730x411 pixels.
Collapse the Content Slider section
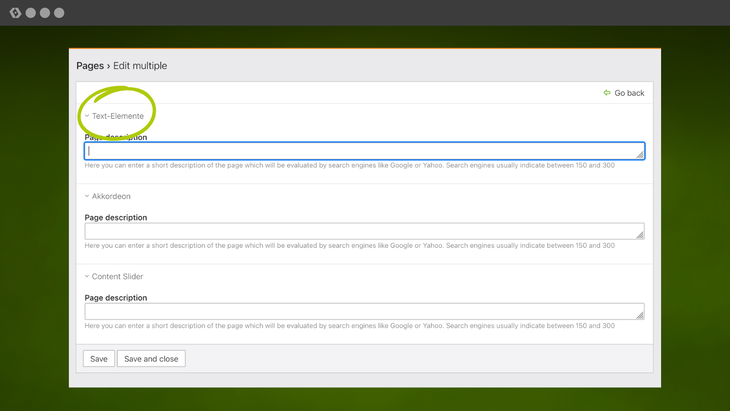tap(117, 276)
